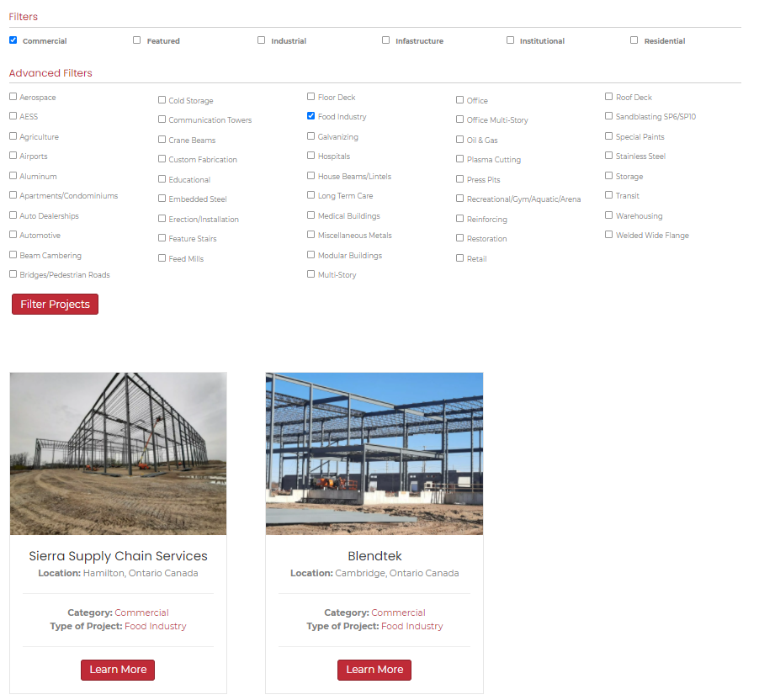This screenshot has height=700, width=759.
Task: Tick the Hospitals filter
Action: pos(311,156)
